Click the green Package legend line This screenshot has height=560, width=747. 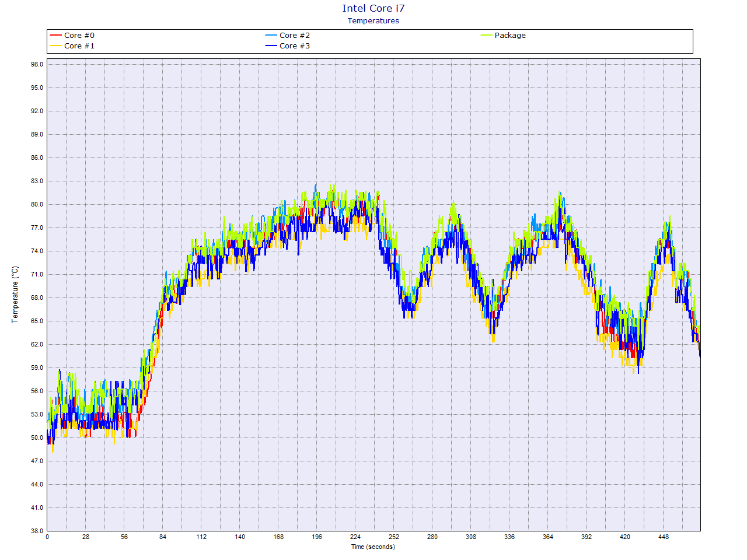pyautogui.click(x=486, y=36)
